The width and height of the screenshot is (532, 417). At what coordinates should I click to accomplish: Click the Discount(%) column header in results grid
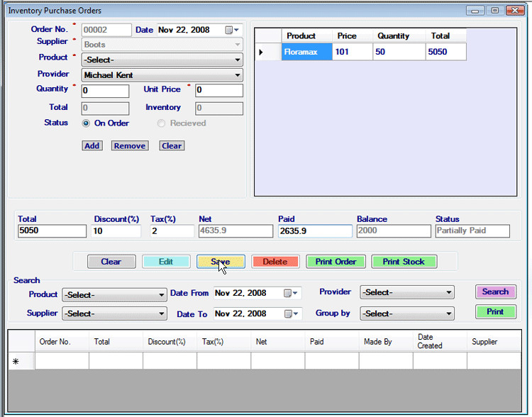[x=170, y=341]
